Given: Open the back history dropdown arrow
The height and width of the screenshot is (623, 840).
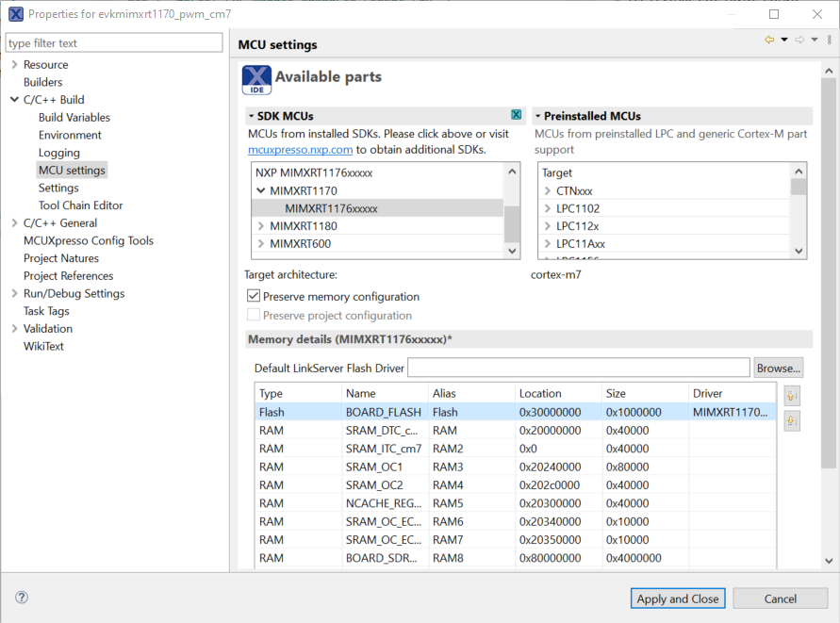Looking at the screenshot, I should pyautogui.click(x=784, y=40).
